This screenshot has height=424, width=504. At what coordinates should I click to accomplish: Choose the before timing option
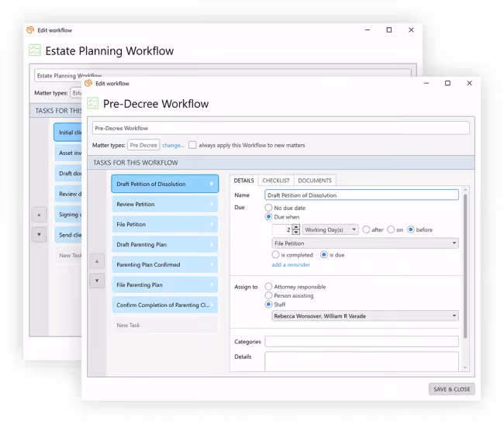410,229
